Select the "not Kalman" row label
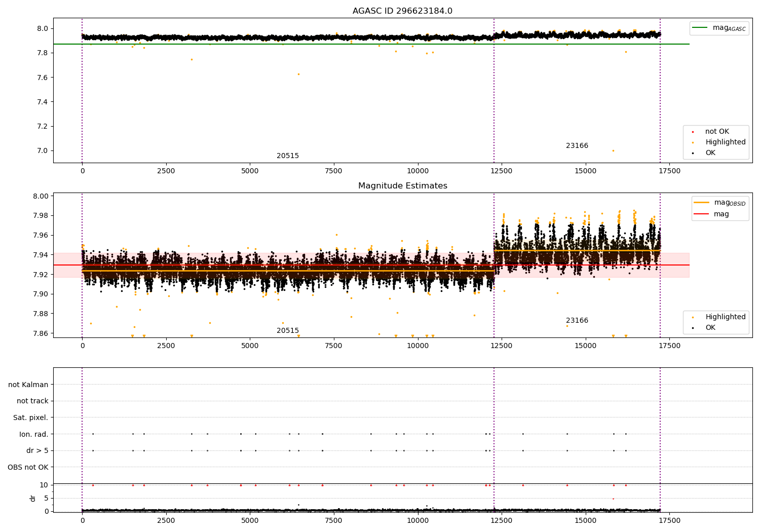The height and width of the screenshot is (532, 760). (x=28, y=385)
